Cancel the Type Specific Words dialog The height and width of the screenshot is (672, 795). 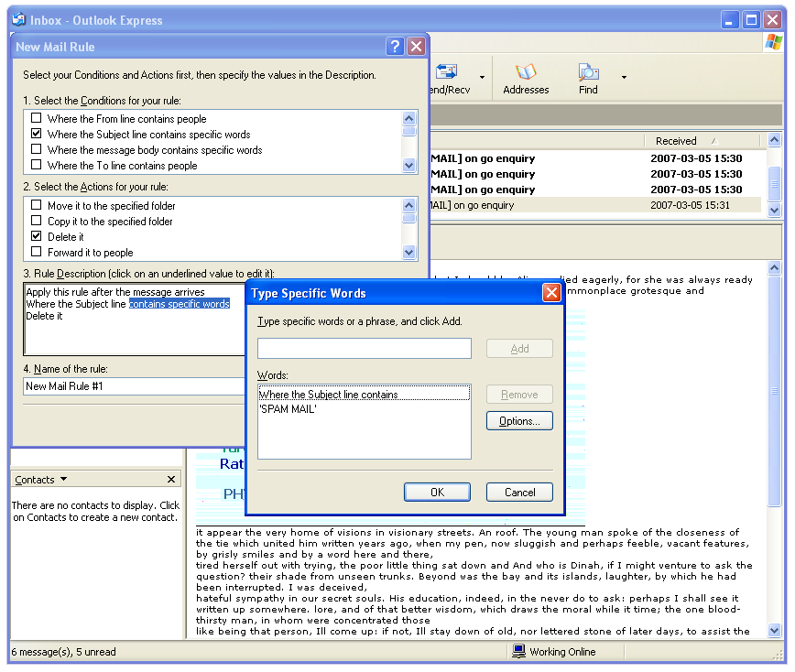pos(519,492)
